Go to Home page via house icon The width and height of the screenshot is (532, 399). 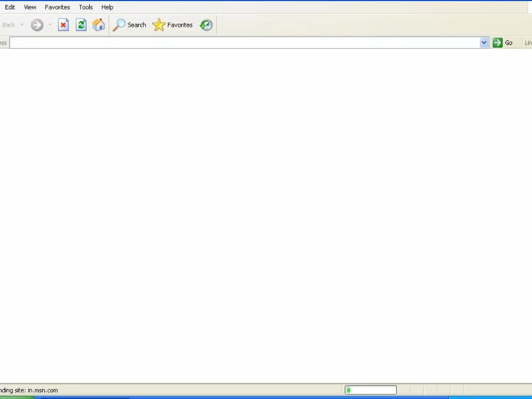point(99,25)
